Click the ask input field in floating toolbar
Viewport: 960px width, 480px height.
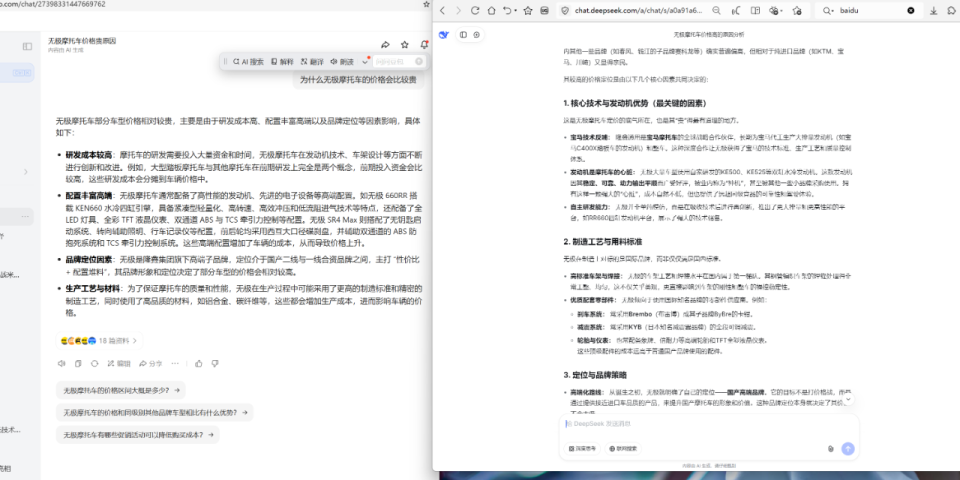tap(399, 61)
